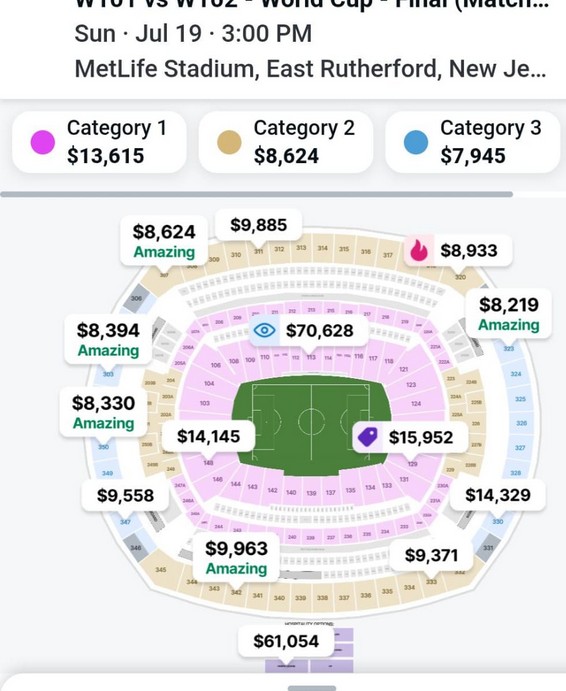Open the $9,885 price marker
The height and width of the screenshot is (691, 566).
(259, 225)
